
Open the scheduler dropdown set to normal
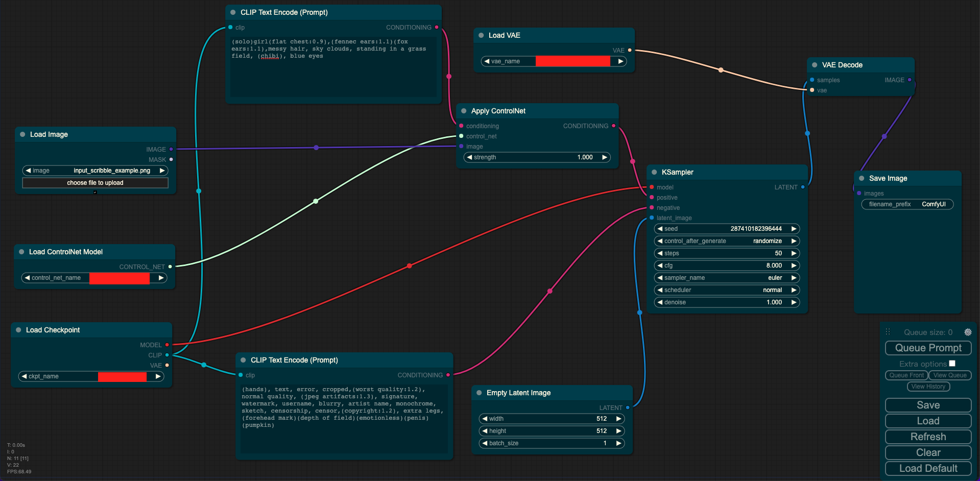coord(727,290)
